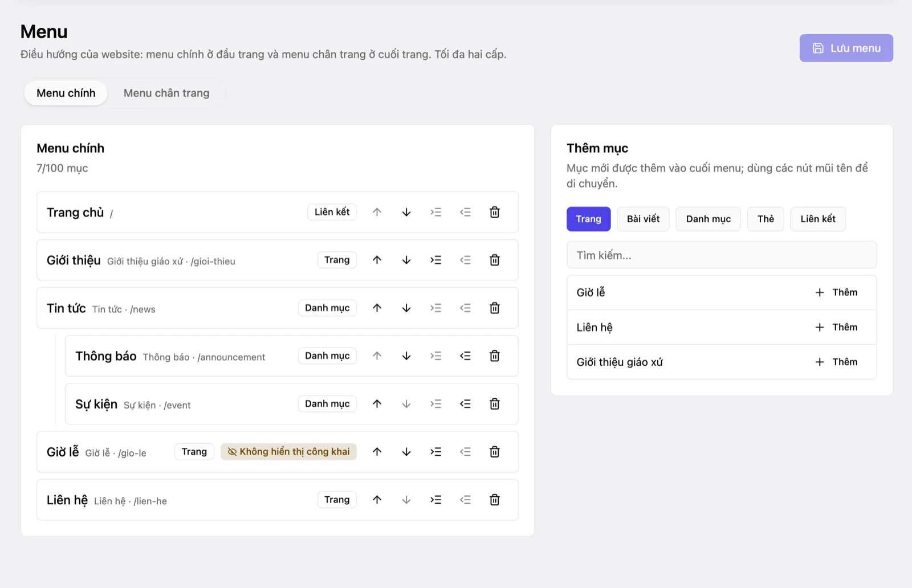Screen dimensions: 912x588
Task: Move Liên hệ up one position
Action: [x=377, y=500]
